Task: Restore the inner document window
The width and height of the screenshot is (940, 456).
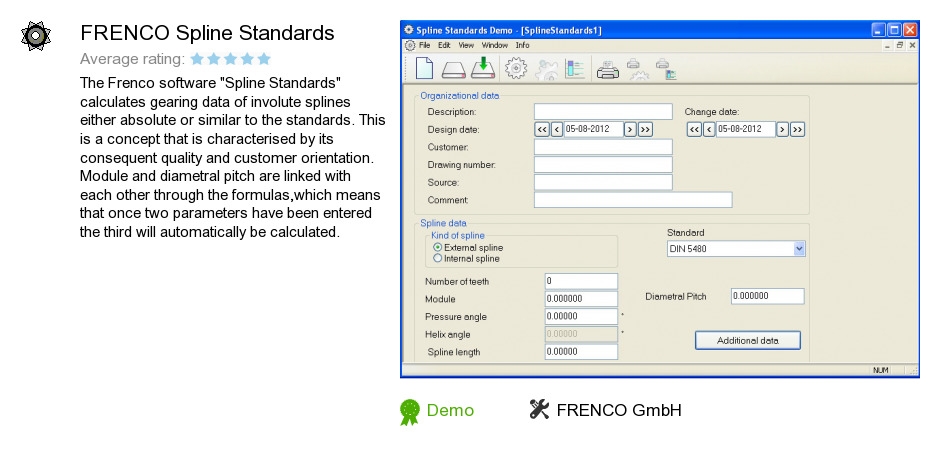Action: tap(900, 45)
